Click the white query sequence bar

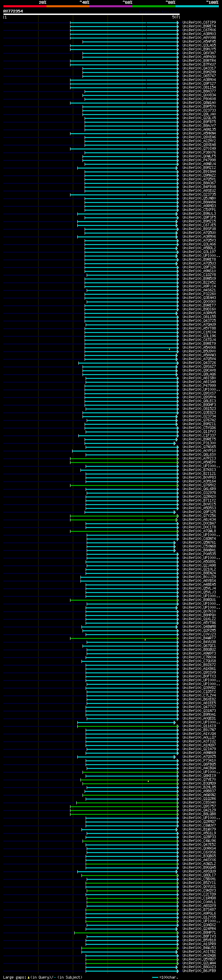[92, 14]
